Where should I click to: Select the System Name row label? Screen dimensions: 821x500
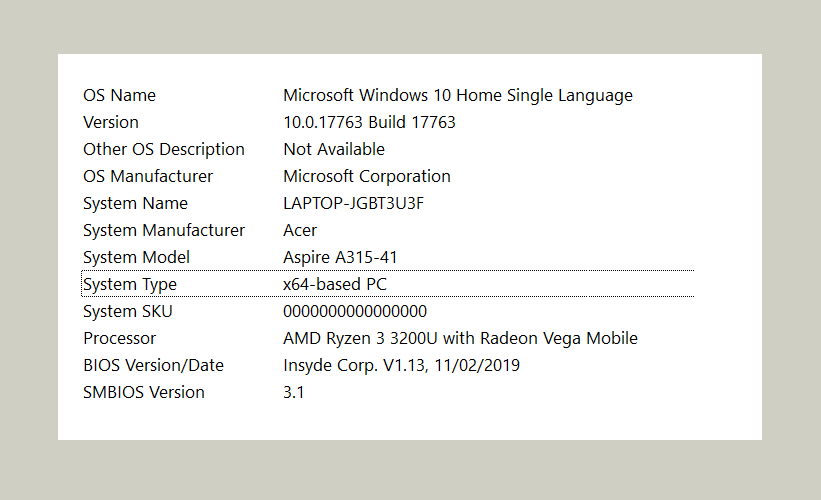click(135, 203)
